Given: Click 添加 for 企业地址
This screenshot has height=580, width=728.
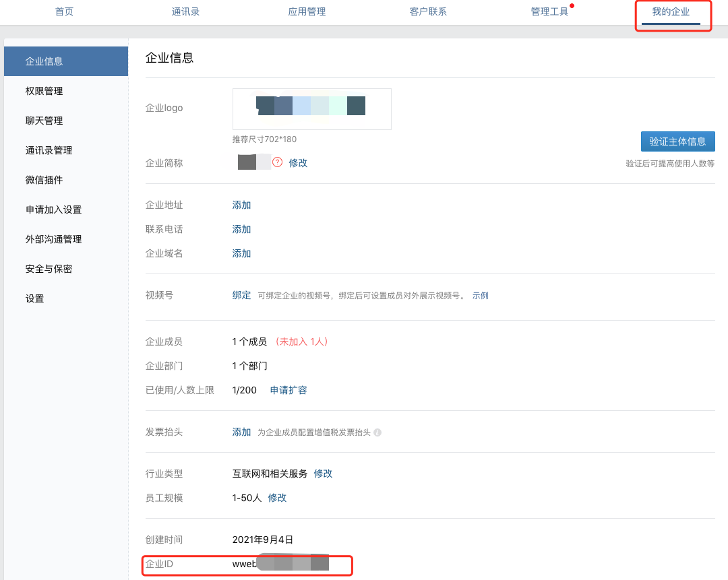Looking at the screenshot, I should (241, 205).
